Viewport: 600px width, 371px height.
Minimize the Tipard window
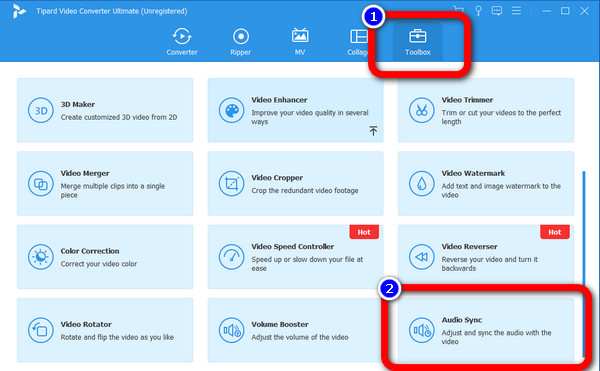(546, 11)
